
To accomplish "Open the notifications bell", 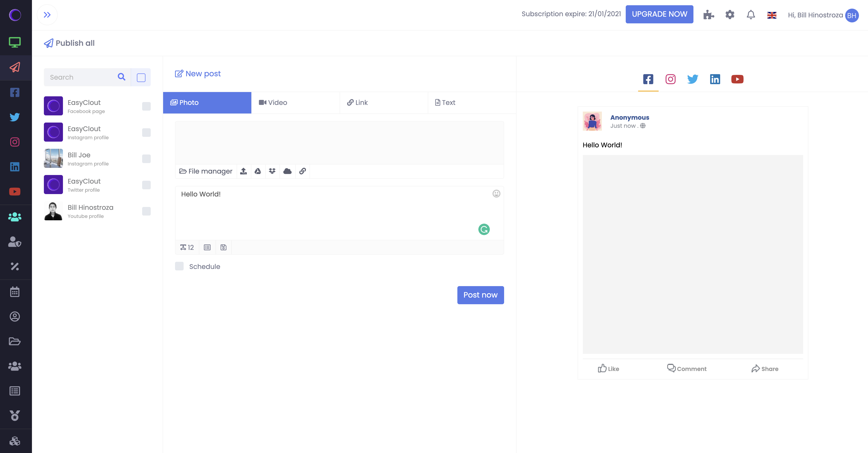I will click(751, 15).
